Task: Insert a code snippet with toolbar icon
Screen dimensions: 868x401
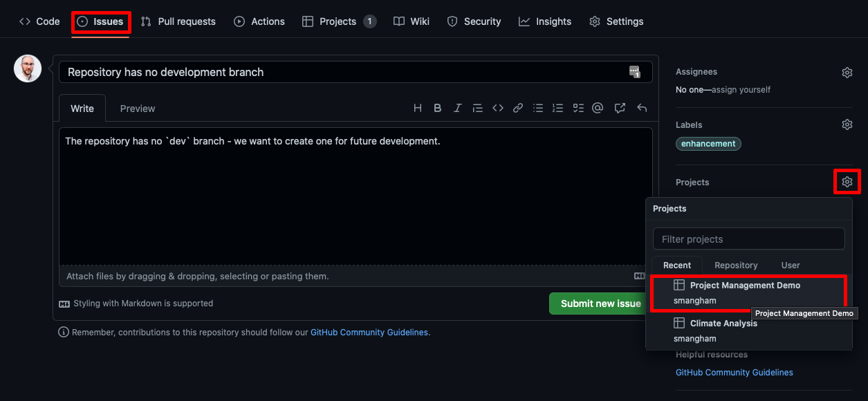Action: [497, 108]
